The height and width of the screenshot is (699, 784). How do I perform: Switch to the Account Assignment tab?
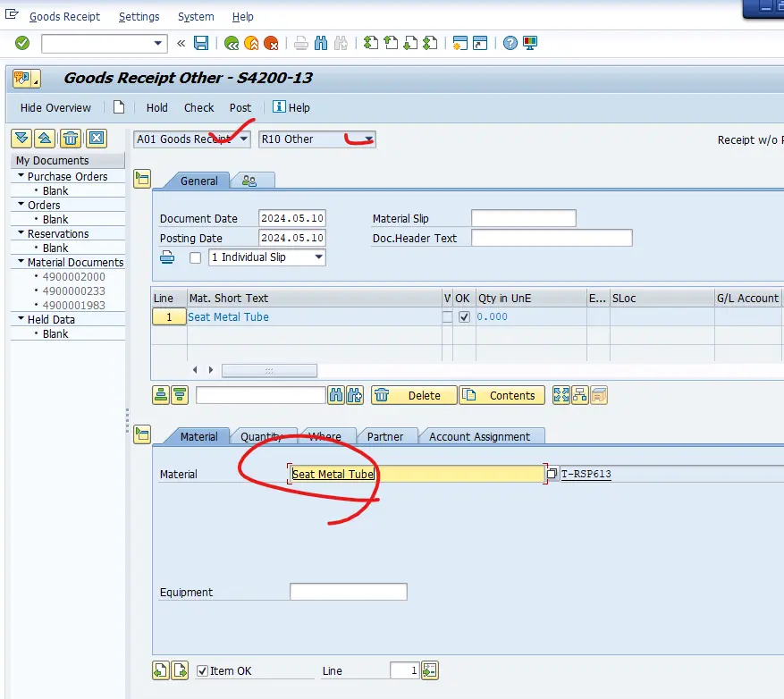coord(479,436)
